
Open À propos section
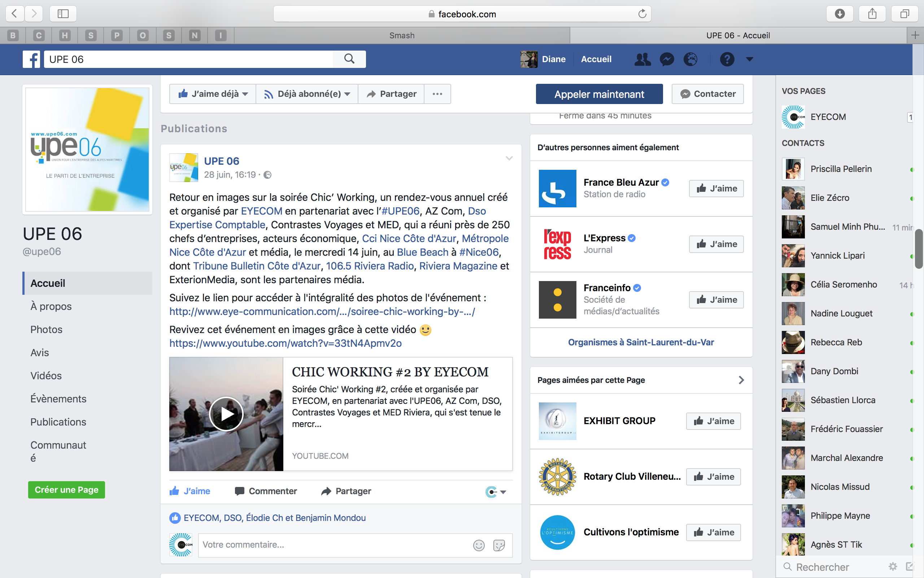(51, 307)
